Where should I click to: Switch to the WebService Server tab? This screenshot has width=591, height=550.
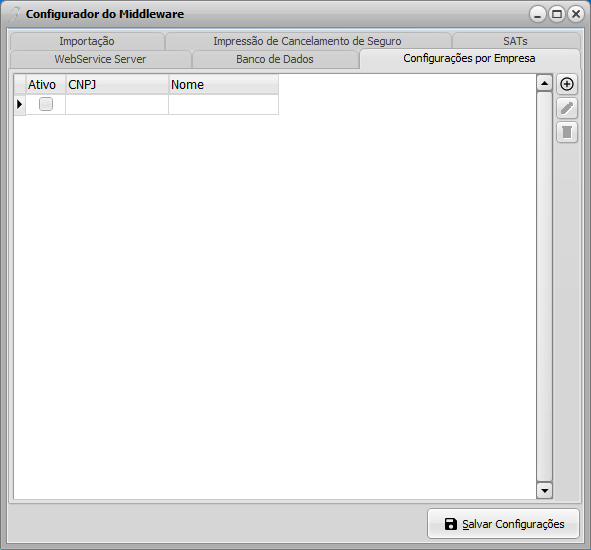[x=100, y=59]
